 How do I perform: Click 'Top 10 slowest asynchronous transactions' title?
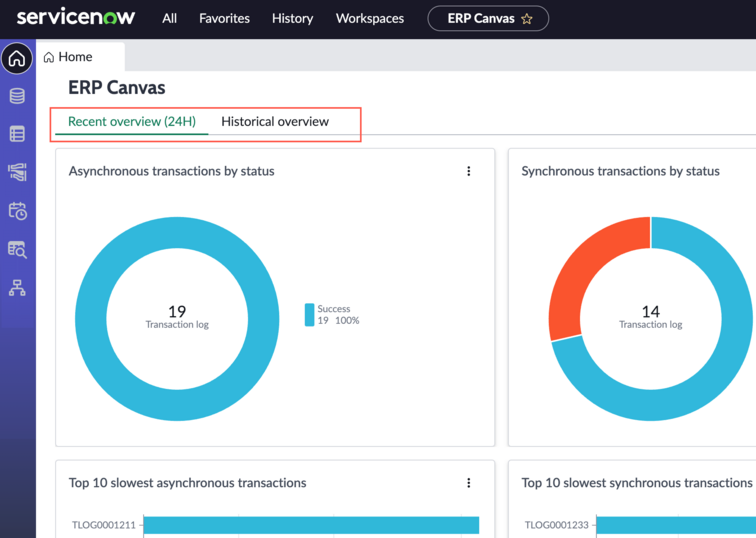pyautogui.click(x=188, y=483)
